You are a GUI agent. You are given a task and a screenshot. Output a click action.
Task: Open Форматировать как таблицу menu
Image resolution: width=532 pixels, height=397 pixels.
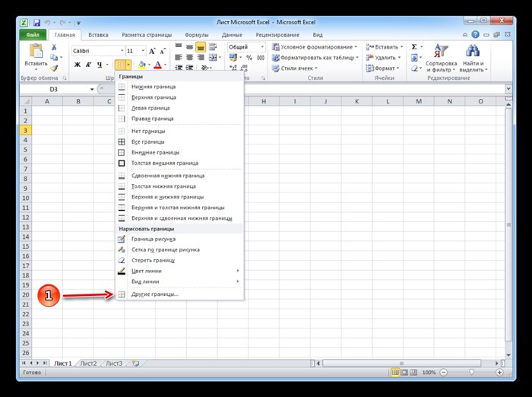[315, 58]
